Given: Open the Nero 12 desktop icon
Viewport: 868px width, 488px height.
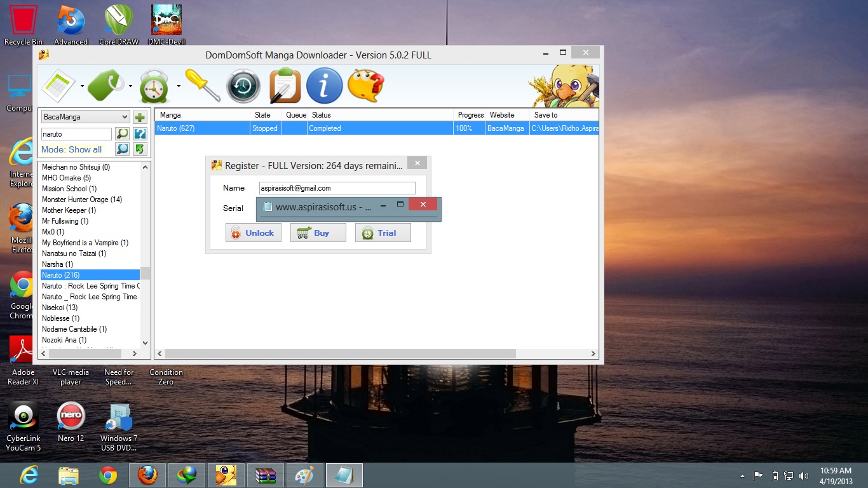Looking at the screenshot, I should [x=71, y=423].
